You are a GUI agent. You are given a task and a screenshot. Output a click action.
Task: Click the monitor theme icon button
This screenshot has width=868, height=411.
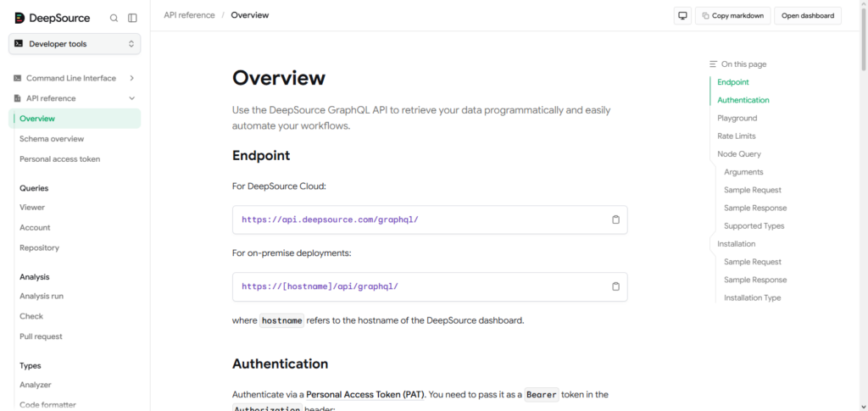point(682,15)
